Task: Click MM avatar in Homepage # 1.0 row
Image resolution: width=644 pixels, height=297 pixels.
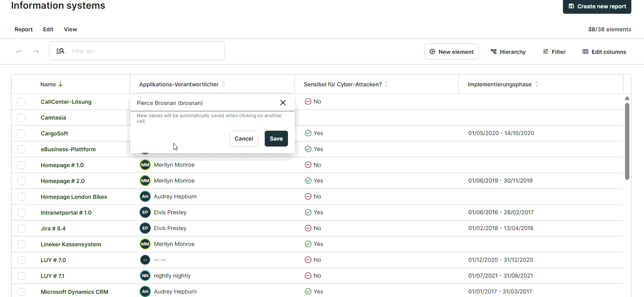Action: (x=145, y=165)
